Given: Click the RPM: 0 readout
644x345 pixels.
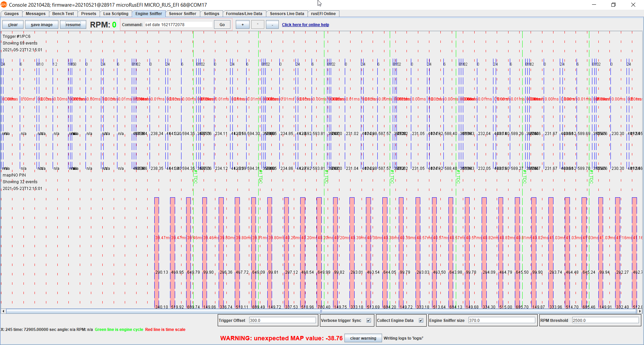Looking at the screenshot, I should (103, 25).
